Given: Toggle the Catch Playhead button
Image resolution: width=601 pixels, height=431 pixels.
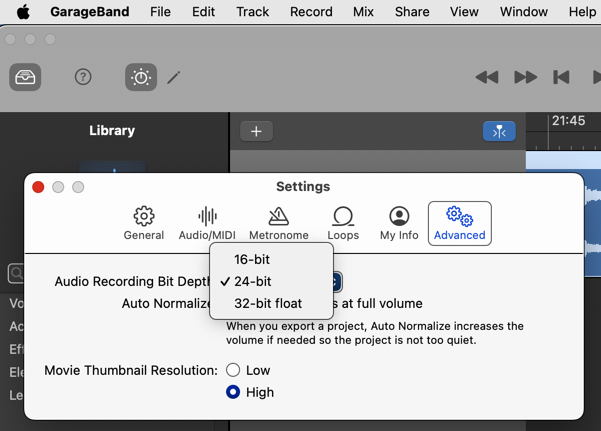Looking at the screenshot, I should (499, 131).
